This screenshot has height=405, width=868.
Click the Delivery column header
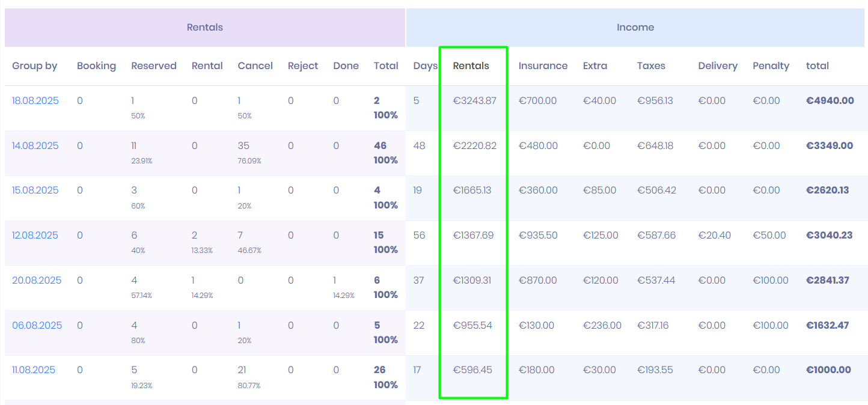(x=718, y=66)
